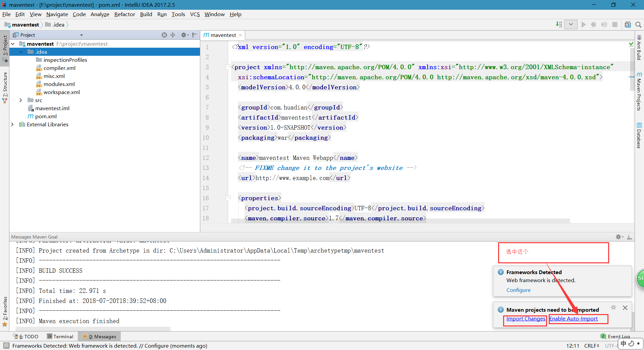This screenshot has width=644, height=350.
Task: Select maventest.iml file
Action: [52, 108]
